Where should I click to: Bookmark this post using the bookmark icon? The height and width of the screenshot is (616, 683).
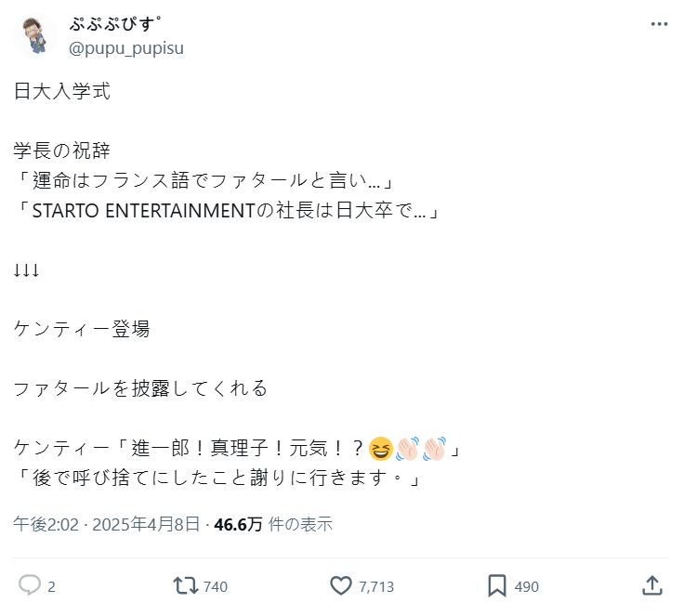point(497,585)
